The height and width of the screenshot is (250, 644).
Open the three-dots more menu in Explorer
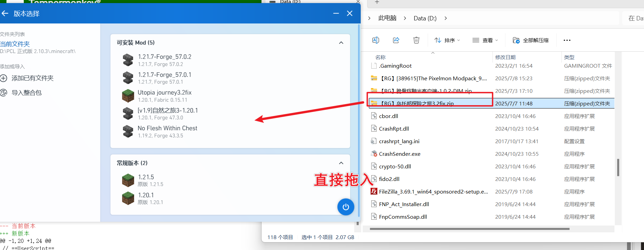pyautogui.click(x=567, y=40)
